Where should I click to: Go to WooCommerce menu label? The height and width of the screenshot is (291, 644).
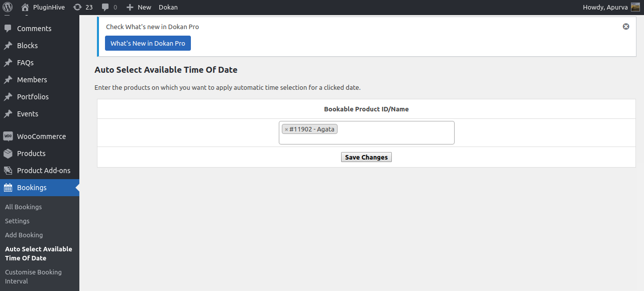click(x=42, y=136)
